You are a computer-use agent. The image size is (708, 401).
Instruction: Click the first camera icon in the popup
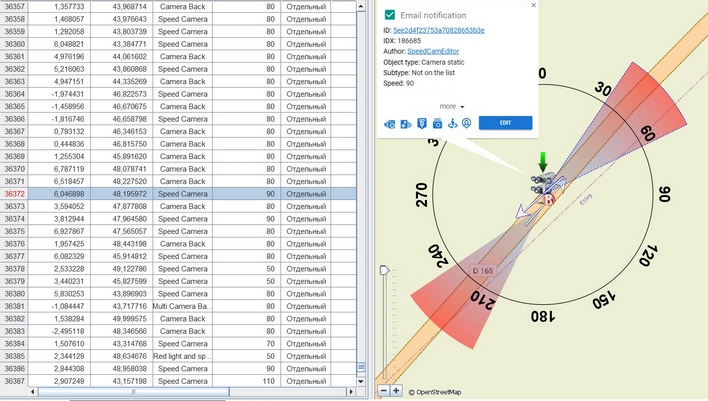click(x=390, y=124)
